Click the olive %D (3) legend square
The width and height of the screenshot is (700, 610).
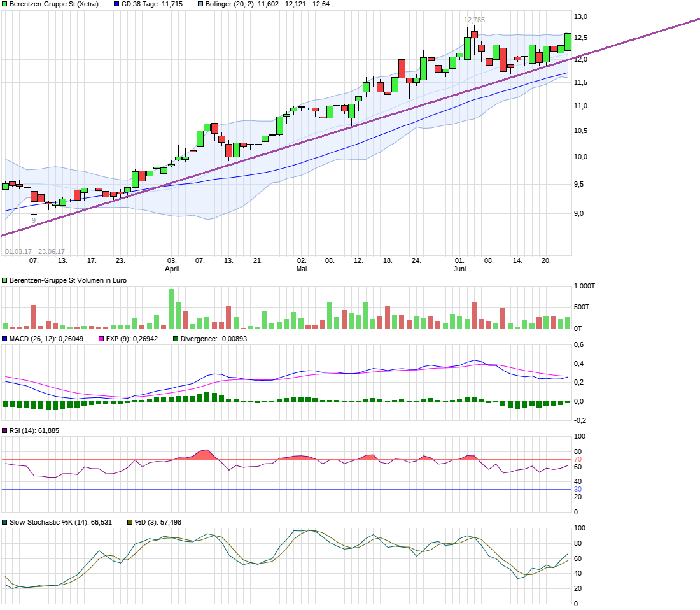coord(130,522)
